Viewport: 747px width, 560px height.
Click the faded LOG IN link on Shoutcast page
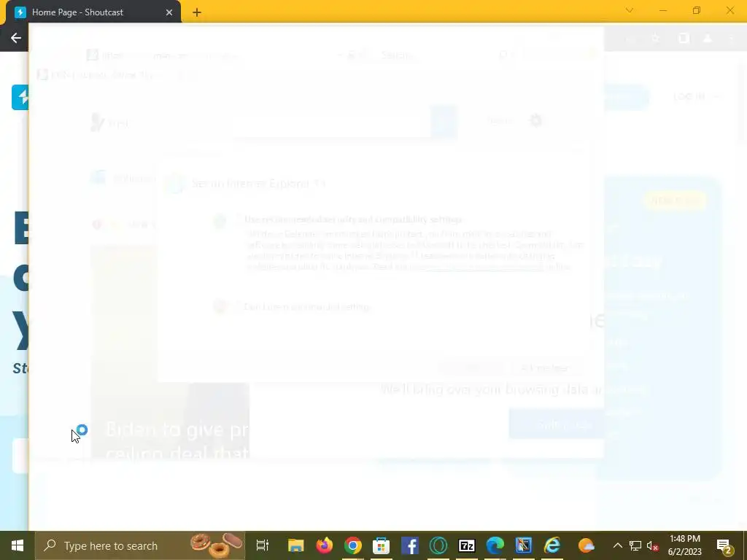pyautogui.click(x=689, y=96)
